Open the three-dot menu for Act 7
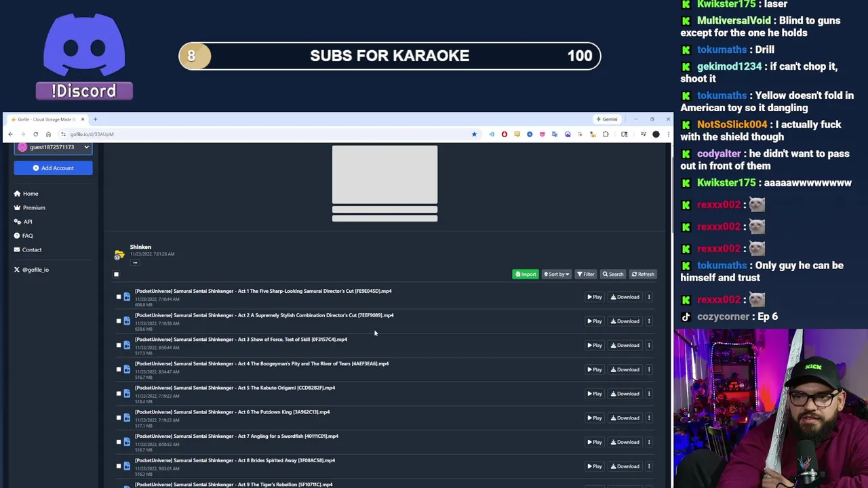 pyautogui.click(x=649, y=442)
